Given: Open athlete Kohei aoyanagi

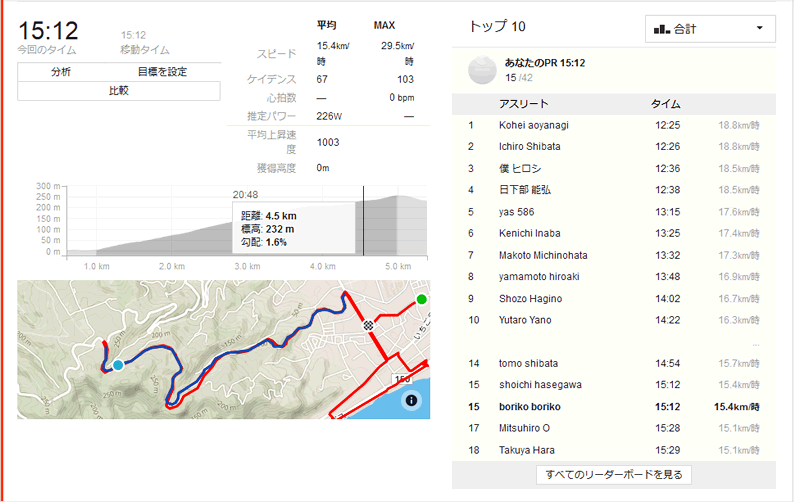Looking at the screenshot, I should coord(534,125).
